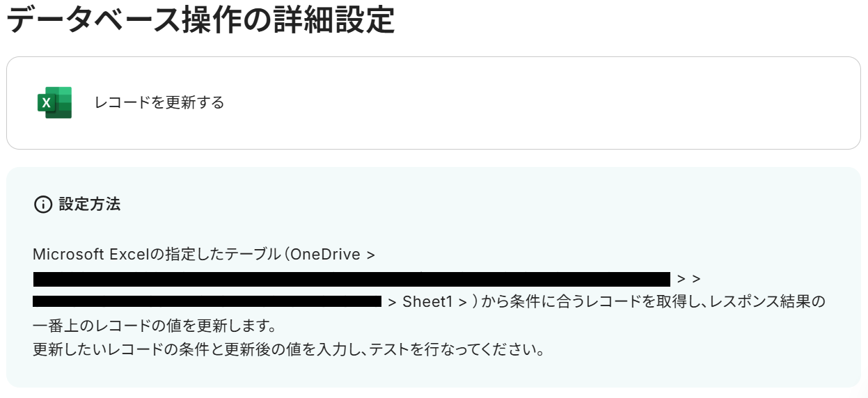
Task: Click the レコードを更新する label
Action: coord(159,103)
